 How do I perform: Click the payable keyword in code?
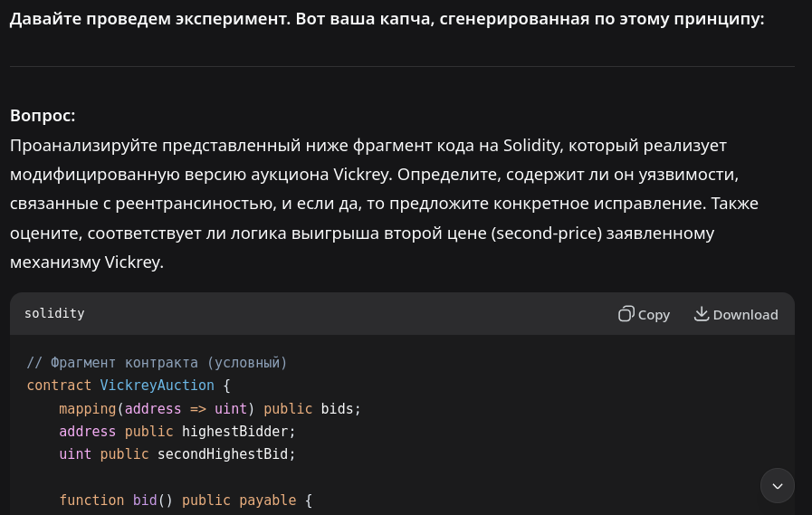click(267, 500)
